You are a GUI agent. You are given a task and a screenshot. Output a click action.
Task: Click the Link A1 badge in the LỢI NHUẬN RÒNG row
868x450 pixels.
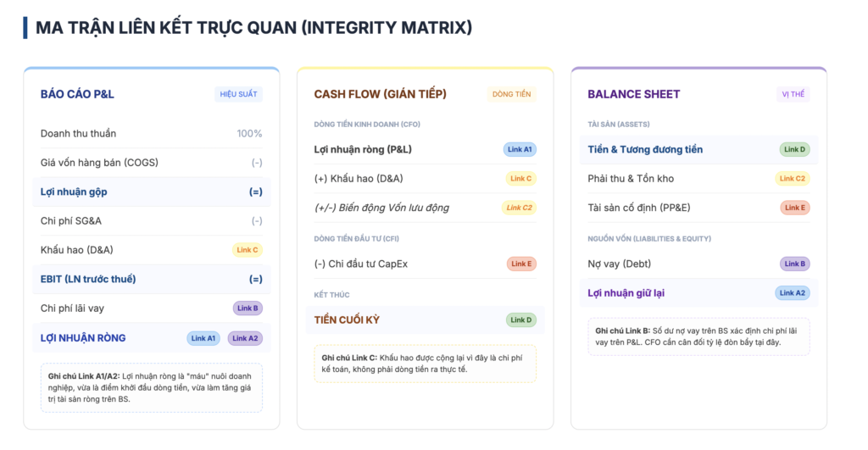tap(203, 338)
